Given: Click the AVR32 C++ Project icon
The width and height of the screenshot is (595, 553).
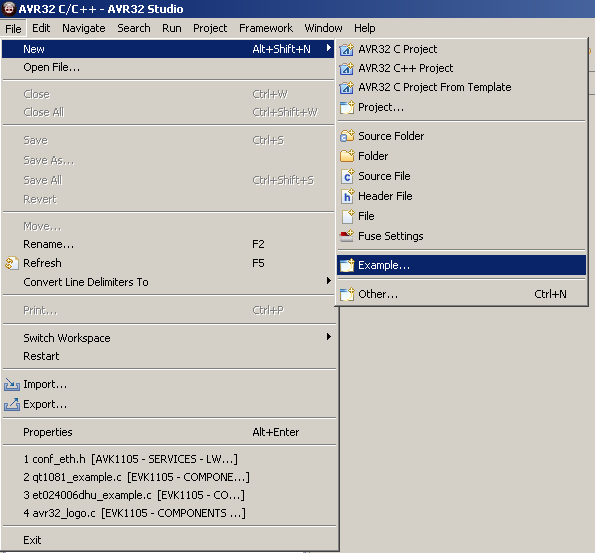Looking at the screenshot, I should (346, 68).
